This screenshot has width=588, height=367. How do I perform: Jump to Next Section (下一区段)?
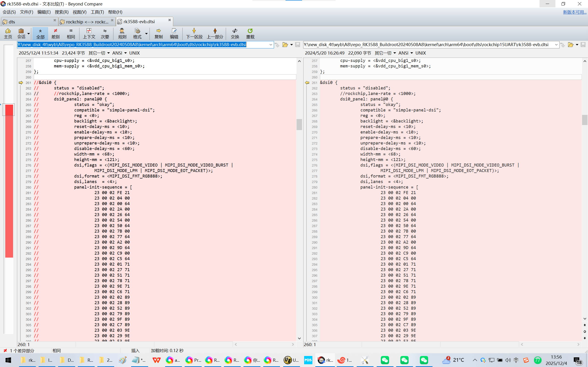[x=194, y=33]
